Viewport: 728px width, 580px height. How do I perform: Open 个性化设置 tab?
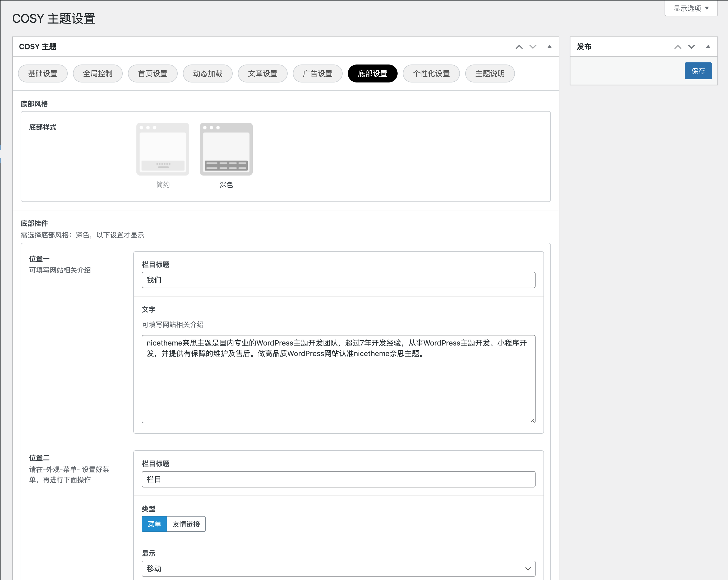[431, 73]
